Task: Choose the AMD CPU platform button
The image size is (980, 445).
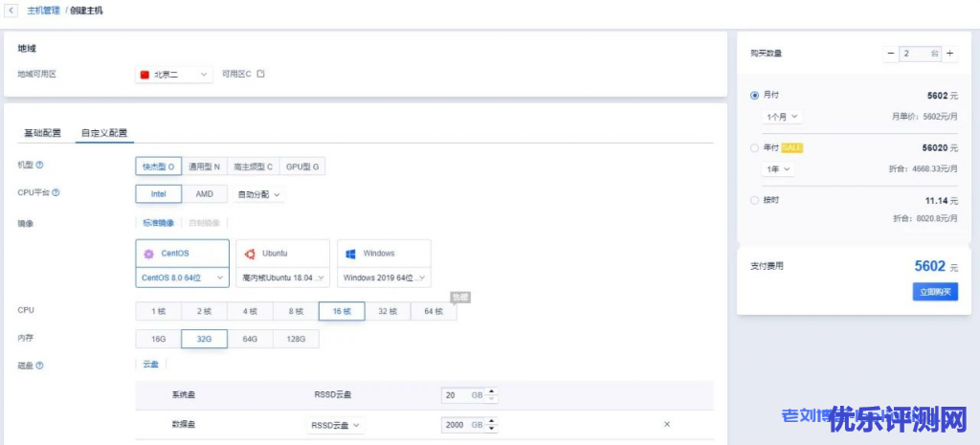Action: click(x=205, y=193)
